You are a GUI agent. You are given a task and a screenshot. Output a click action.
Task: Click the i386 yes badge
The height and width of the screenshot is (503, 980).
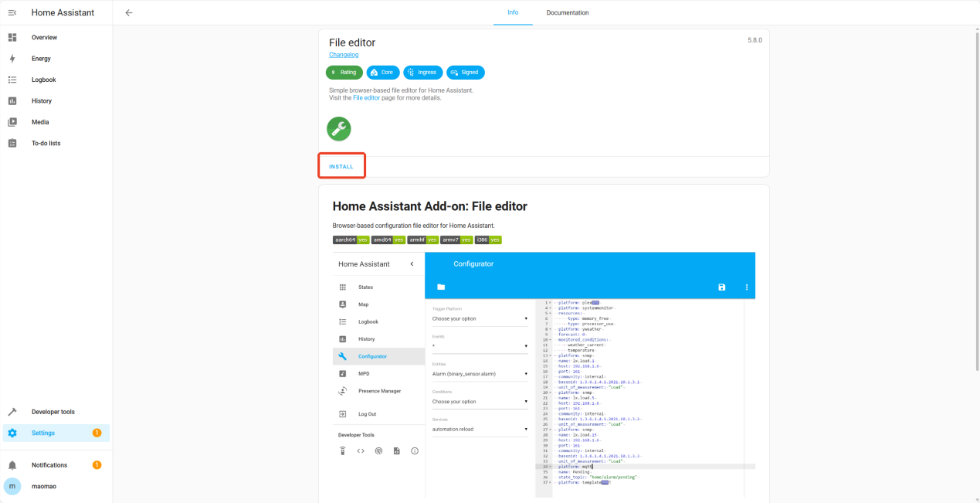[x=488, y=240]
